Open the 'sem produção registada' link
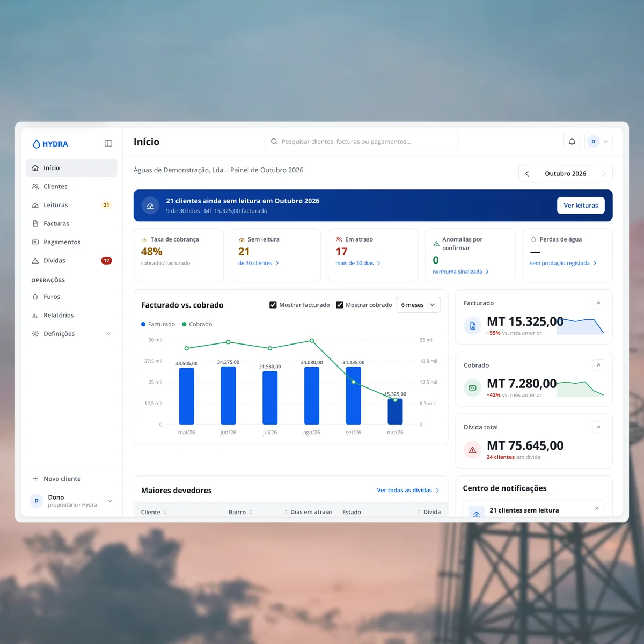This screenshot has width=644, height=644. [x=563, y=263]
